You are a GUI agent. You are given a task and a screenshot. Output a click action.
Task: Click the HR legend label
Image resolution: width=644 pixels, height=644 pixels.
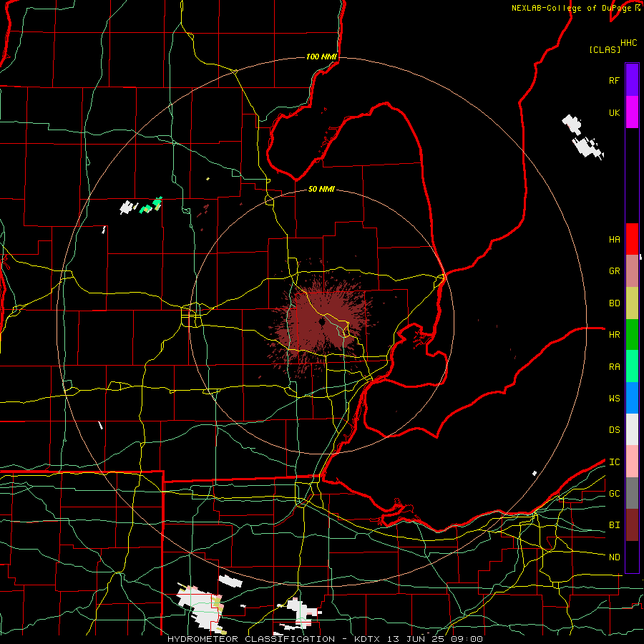614,335
